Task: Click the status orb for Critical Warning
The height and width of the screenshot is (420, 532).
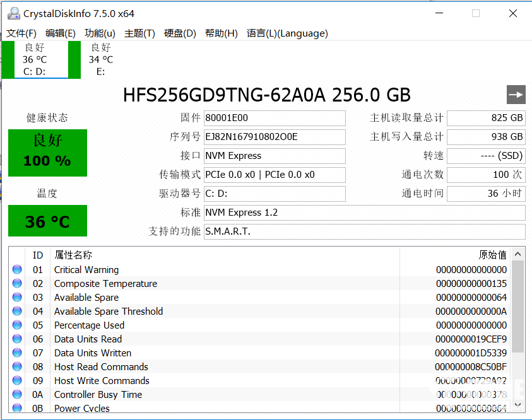Action: 17,270
